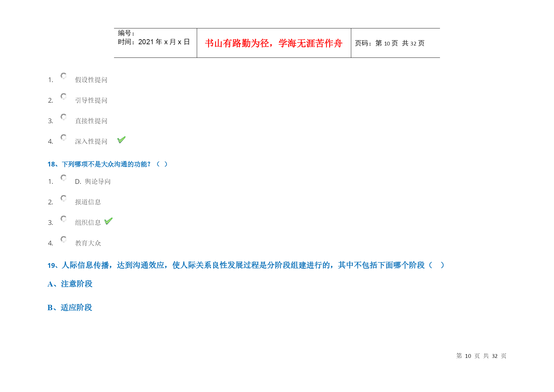Click footer page indicator 第10页共32页
The image size is (554, 392).
tap(481, 356)
